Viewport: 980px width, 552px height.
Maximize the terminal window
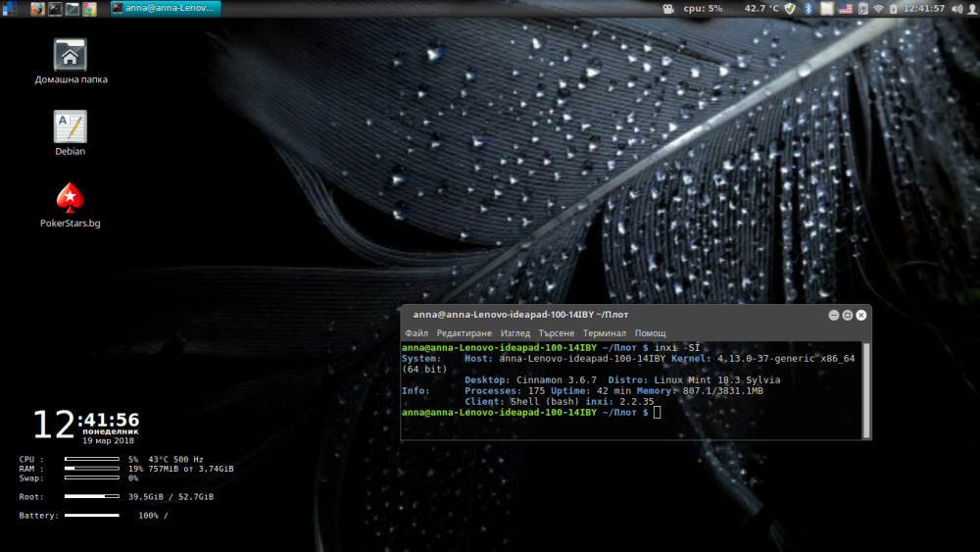(848, 315)
